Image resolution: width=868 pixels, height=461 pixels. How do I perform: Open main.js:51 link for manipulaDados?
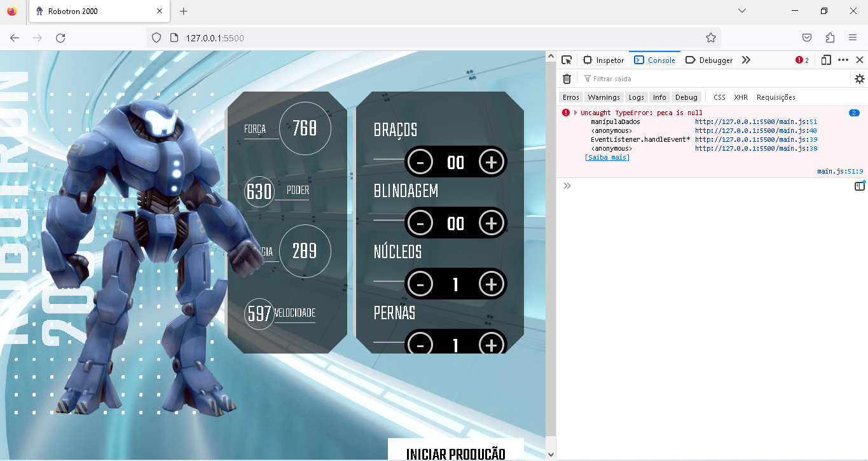pyautogui.click(x=756, y=121)
